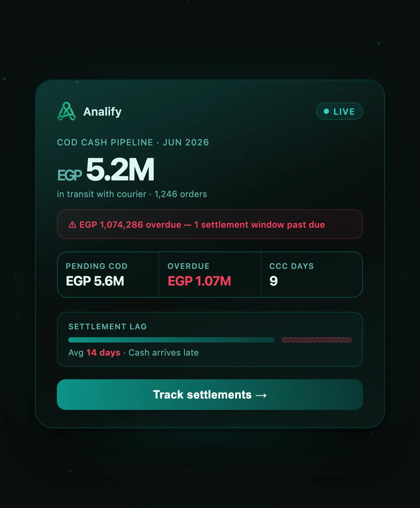Click the Analify brand name text
The height and width of the screenshot is (508, 420).
click(102, 112)
